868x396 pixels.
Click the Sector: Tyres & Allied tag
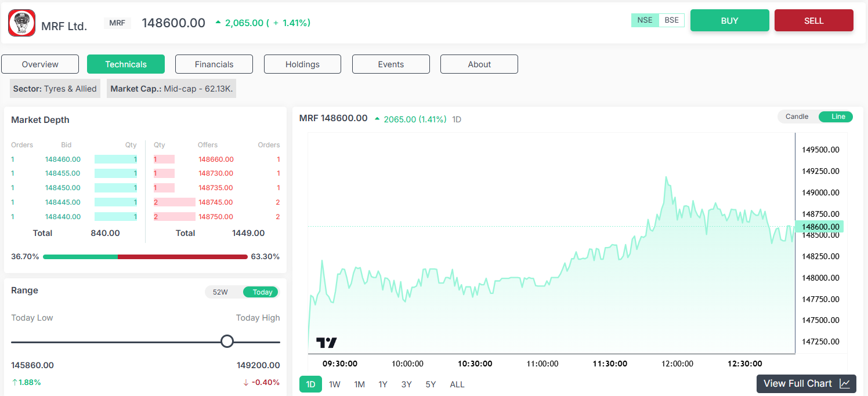[x=55, y=89]
